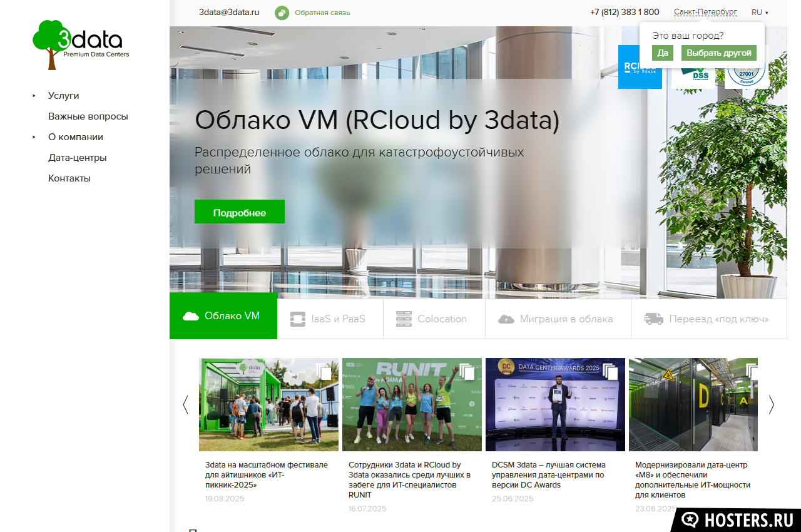This screenshot has height=532, width=801.
Task: Open the Санкт-Петербург city selector
Action: click(x=705, y=13)
